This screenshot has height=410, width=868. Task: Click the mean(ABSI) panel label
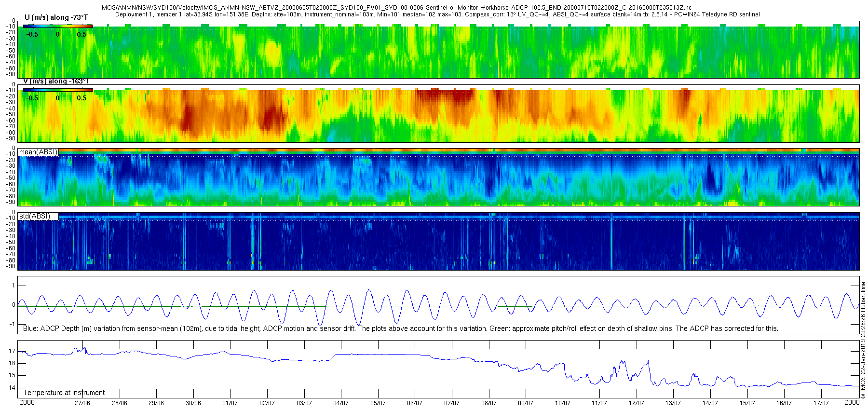[x=38, y=152]
